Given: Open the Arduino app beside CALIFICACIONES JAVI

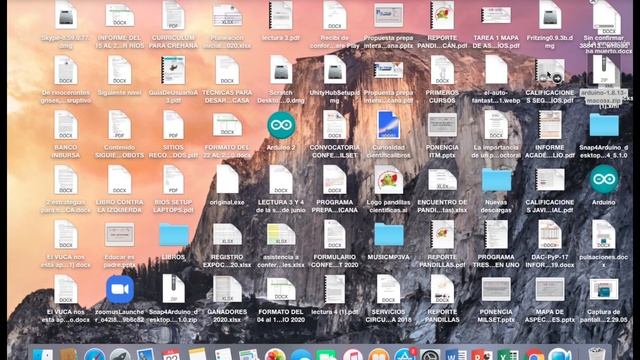Looking at the screenshot, I should pyautogui.click(x=604, y=180).
